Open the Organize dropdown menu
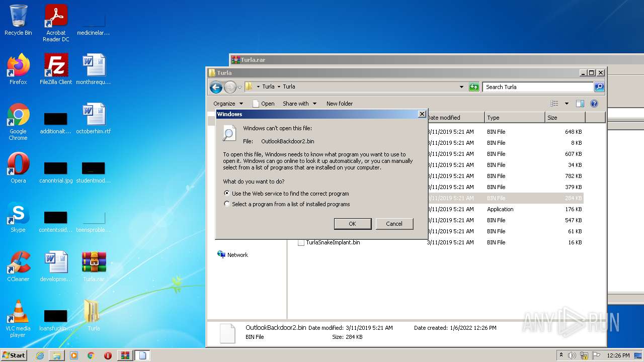The height and width of the screenshot is (362, 644). 228,104
